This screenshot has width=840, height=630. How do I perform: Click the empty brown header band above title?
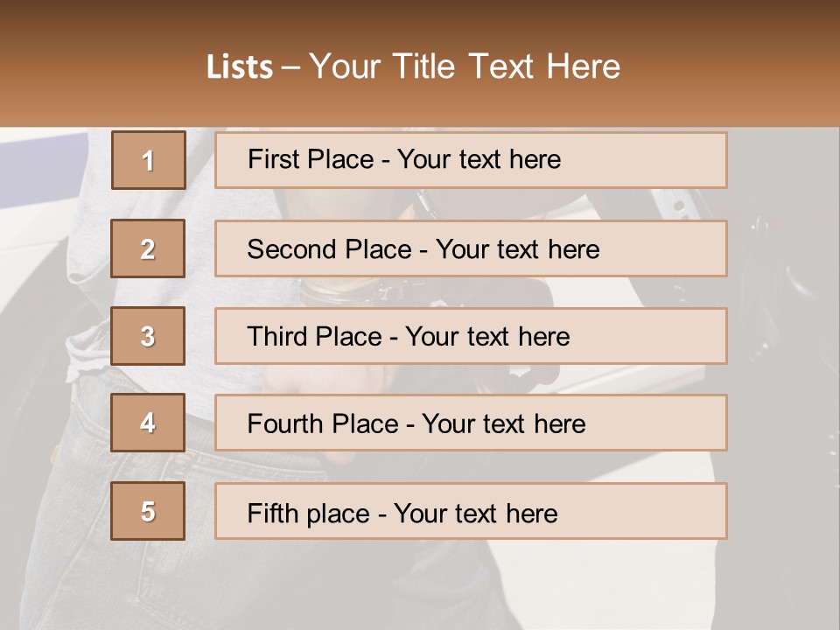[x=420, y=19]
